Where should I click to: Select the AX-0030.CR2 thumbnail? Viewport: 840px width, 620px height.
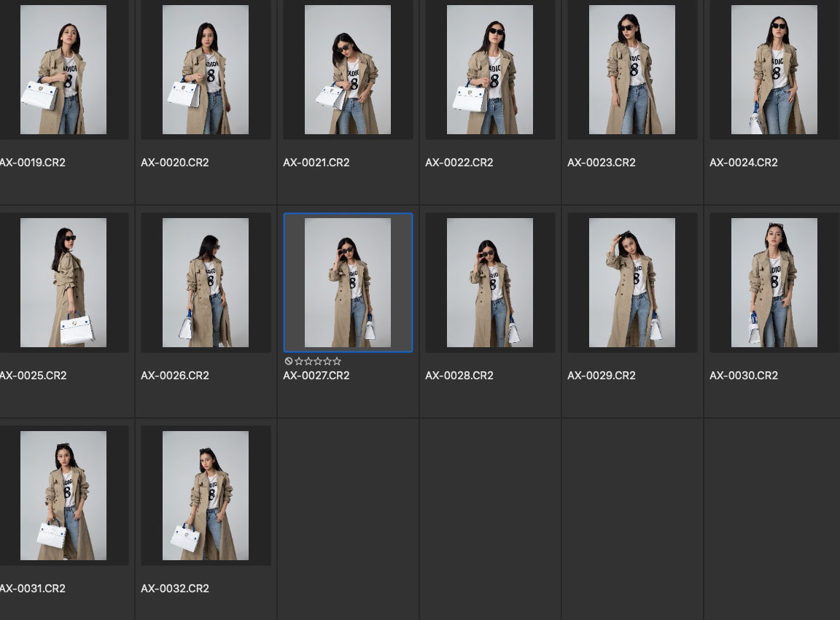(x=774, y=283)
